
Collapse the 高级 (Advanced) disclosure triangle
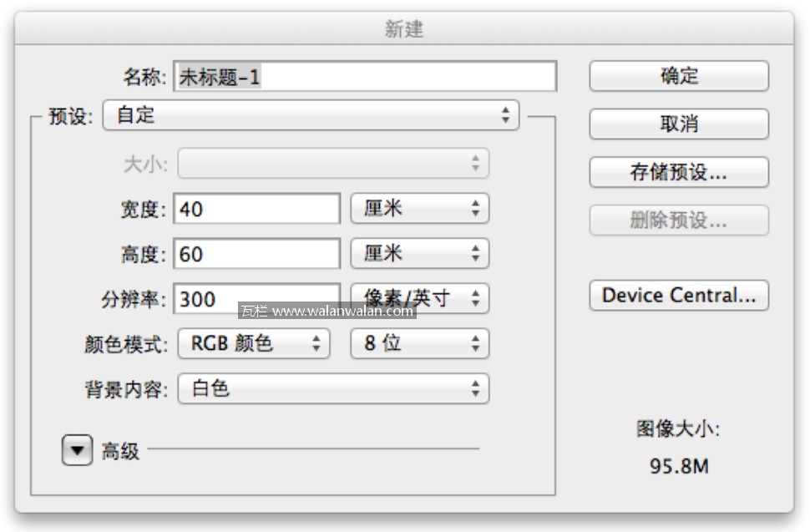click(77, 452)
